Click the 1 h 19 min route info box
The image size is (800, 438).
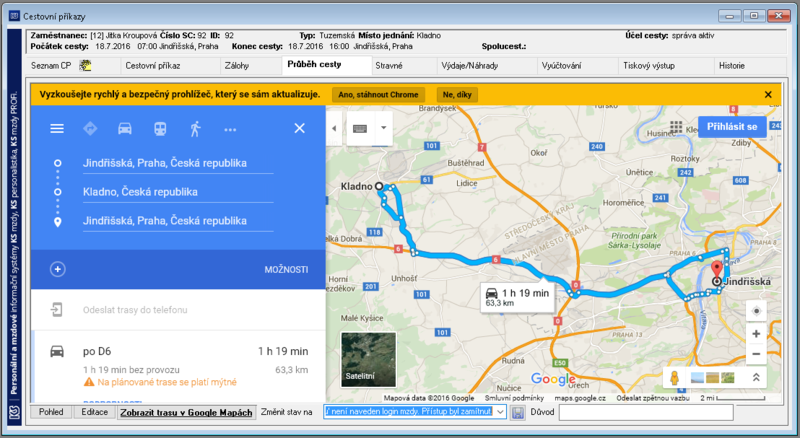[x=517, y=297]
